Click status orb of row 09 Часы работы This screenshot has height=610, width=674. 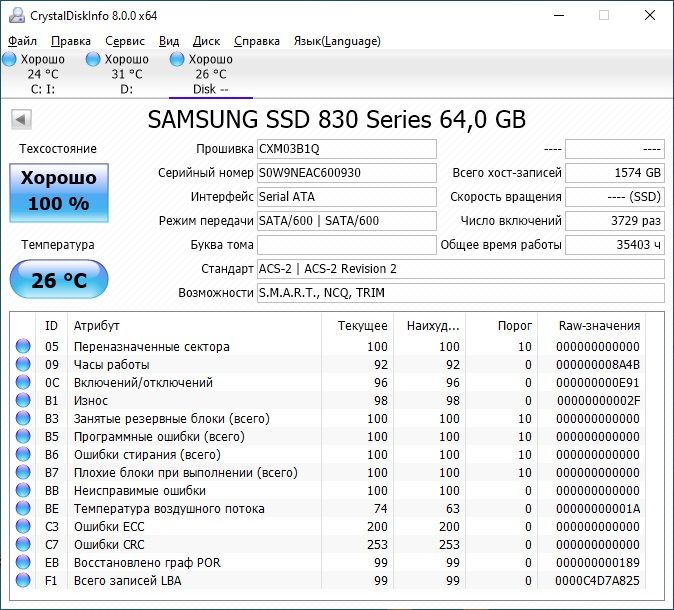point(23,365)
